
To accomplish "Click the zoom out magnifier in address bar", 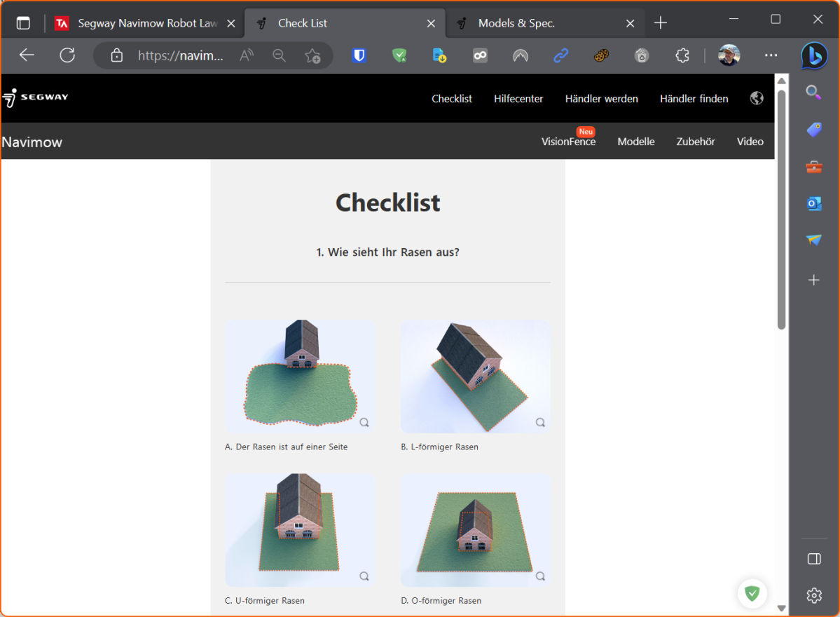I will tap(279, 55).
